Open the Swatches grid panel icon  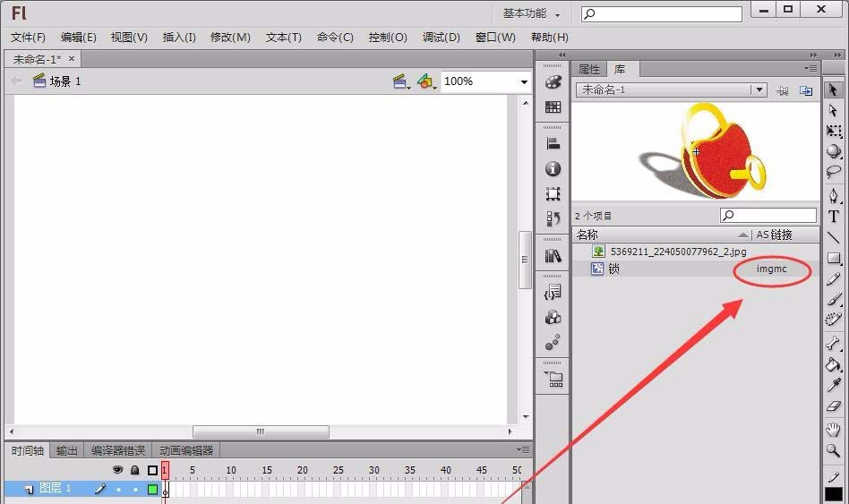553,107
